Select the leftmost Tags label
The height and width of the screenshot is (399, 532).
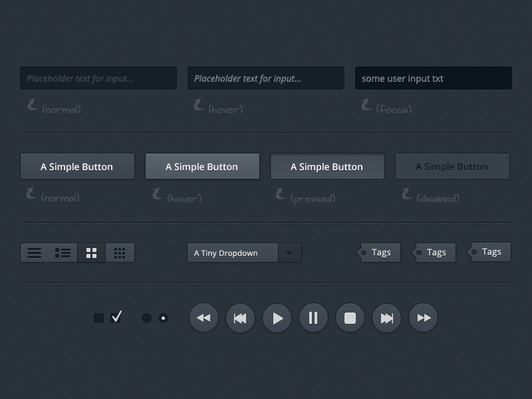379,252
